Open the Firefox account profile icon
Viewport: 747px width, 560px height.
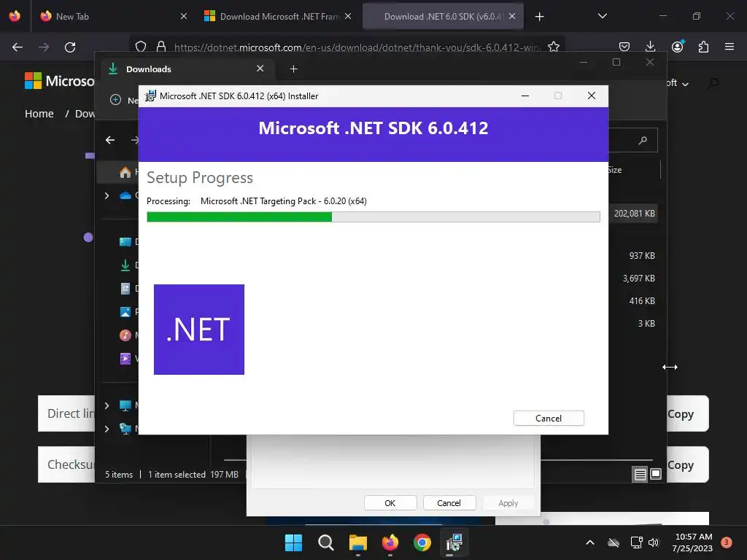point(678,47)
